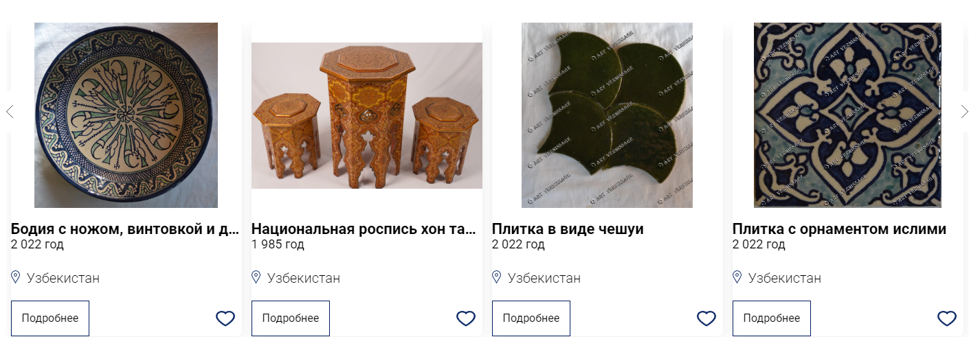980x350 pixels.
Task: Click location pin icon on islimi tile card
Action: click(737, 277)
